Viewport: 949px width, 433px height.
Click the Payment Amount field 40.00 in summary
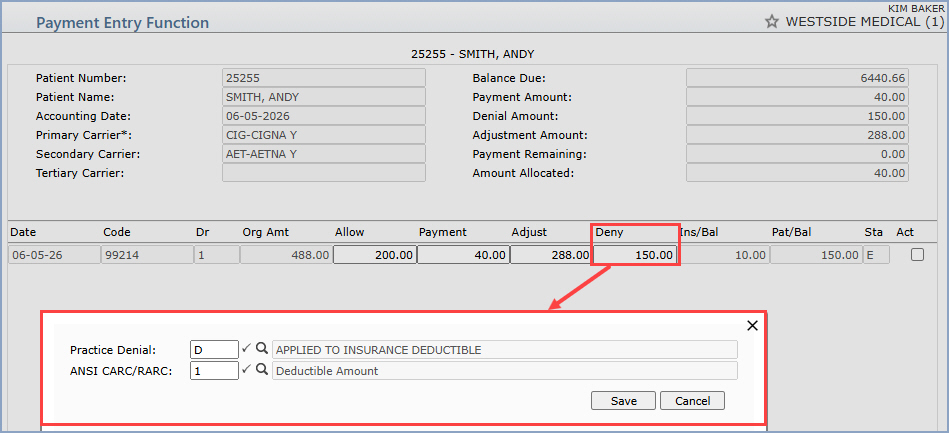point(797,97)
